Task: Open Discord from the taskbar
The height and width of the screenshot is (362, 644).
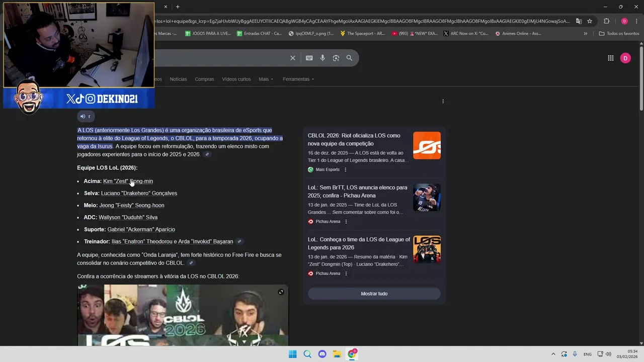Action: [323, 354]
